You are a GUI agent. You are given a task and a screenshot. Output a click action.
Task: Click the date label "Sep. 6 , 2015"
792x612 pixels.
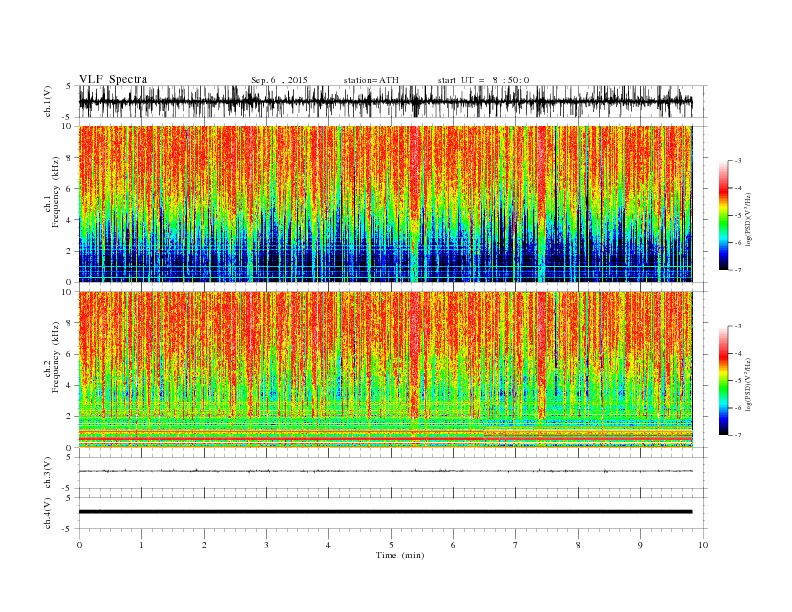(279, 80)
